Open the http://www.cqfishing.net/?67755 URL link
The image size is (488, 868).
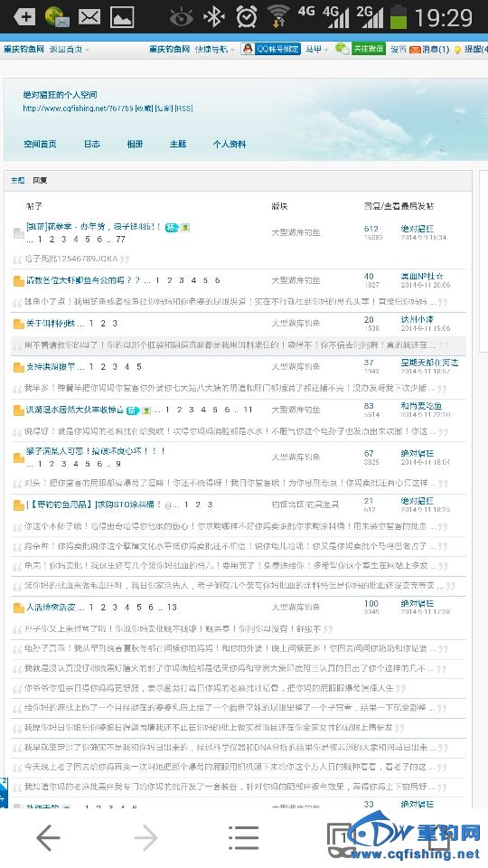tap(79, 108)
